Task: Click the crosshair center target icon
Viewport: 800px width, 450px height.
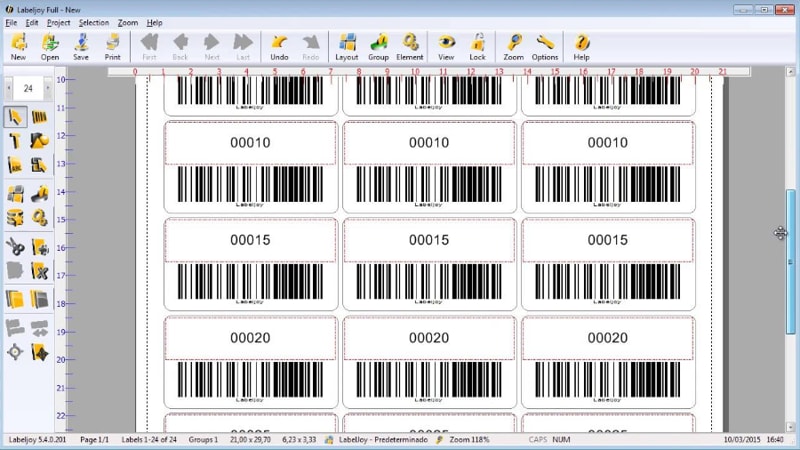Action: [15, 352]
